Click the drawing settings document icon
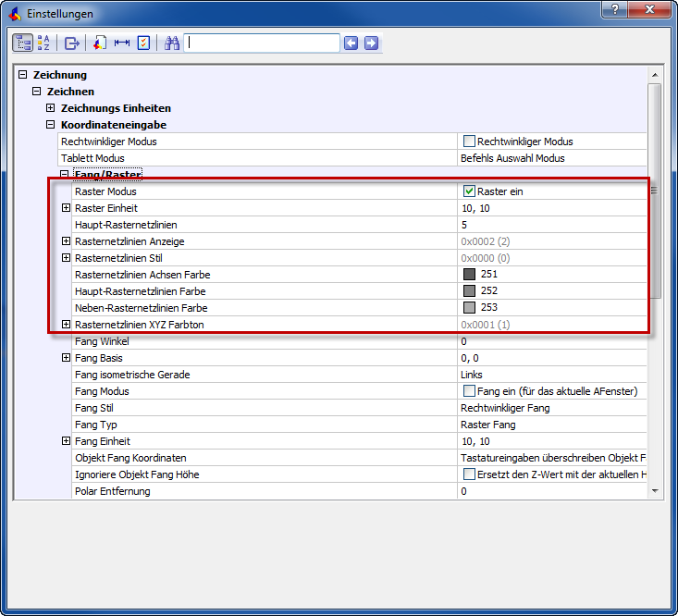The image size is (678, 616). point(100,43)
